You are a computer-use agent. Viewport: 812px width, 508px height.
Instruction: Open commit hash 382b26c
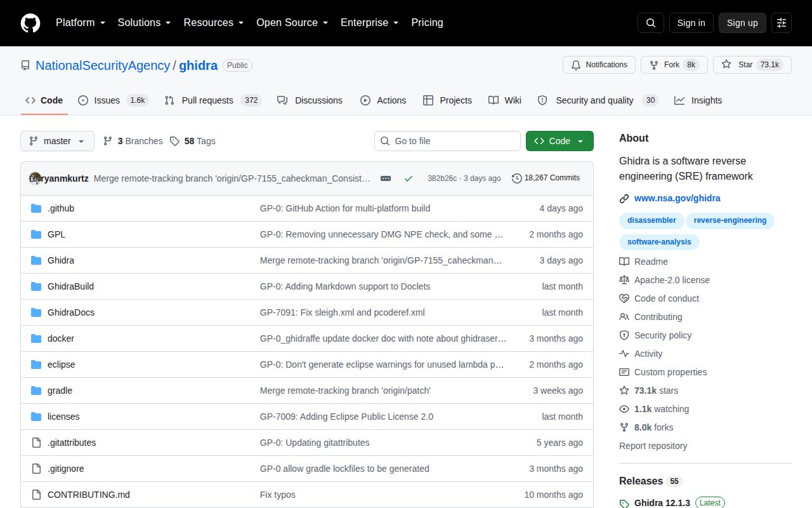(442, 178)
